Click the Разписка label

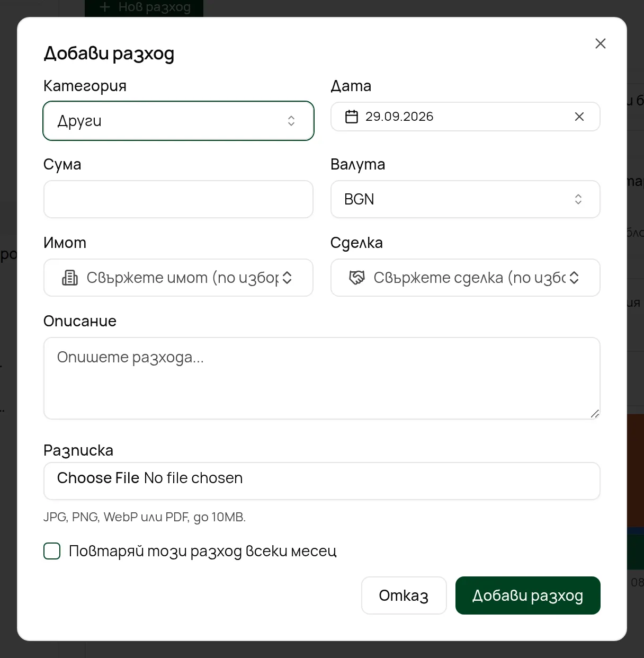click(x=78, y=450)
